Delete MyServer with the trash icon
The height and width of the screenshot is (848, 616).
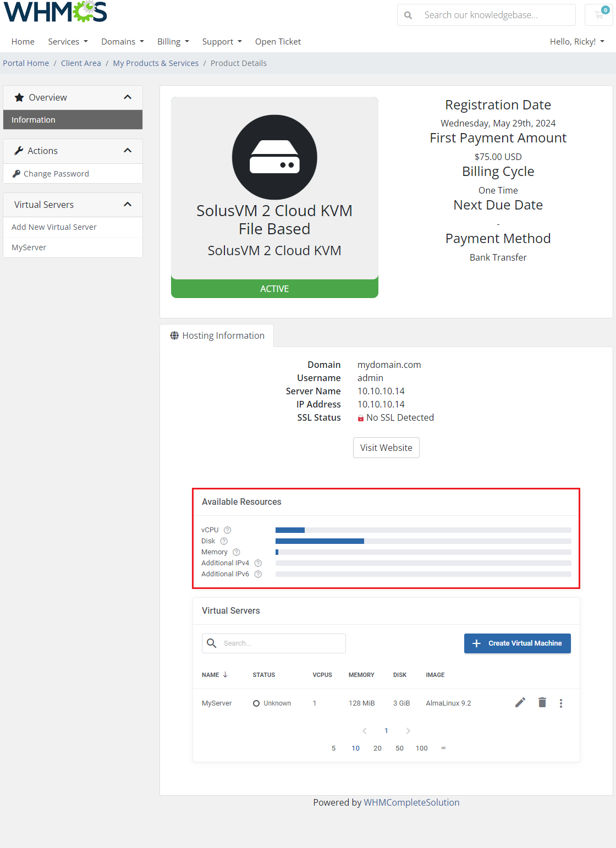[x=542, y=702]
